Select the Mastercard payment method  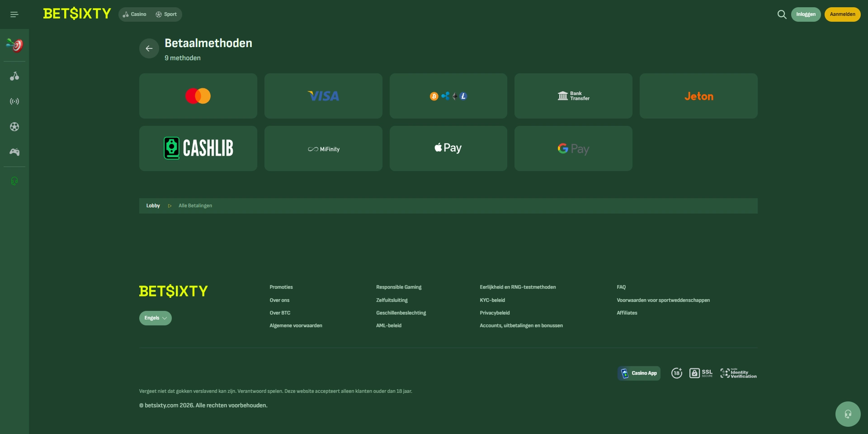coord(198,96)
